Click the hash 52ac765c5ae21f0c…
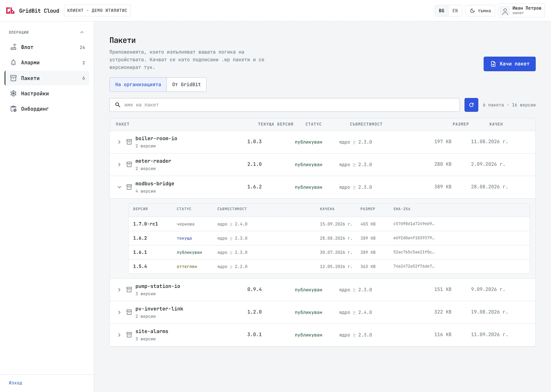 click(414, 252)
